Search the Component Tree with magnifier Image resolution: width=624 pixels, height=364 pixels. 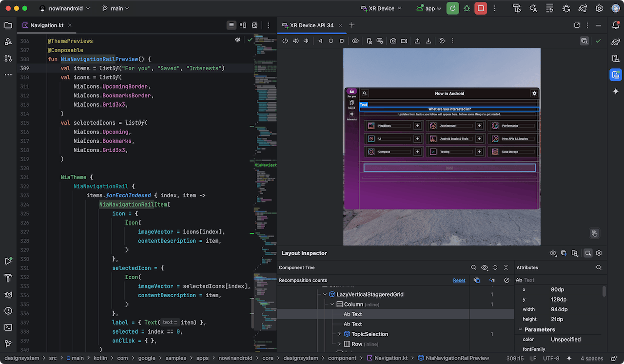(473, 268)
